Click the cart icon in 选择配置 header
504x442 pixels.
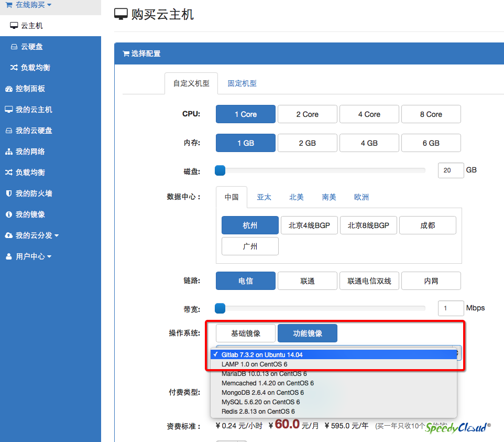[126, 53]
